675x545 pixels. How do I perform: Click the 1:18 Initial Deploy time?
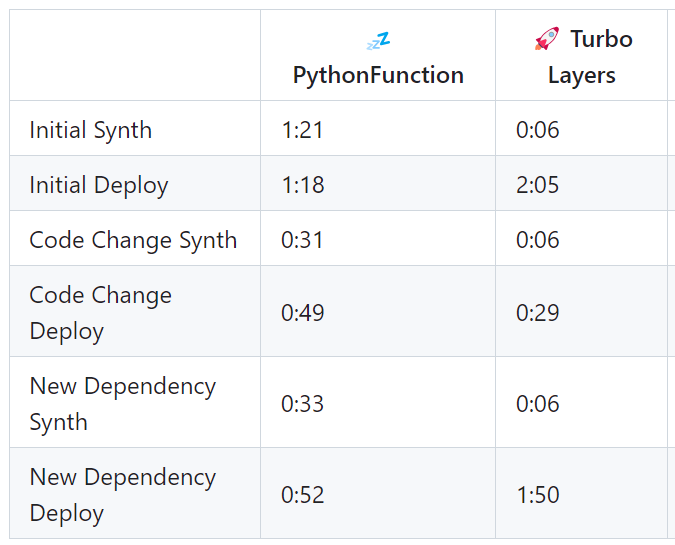[302, 185]
